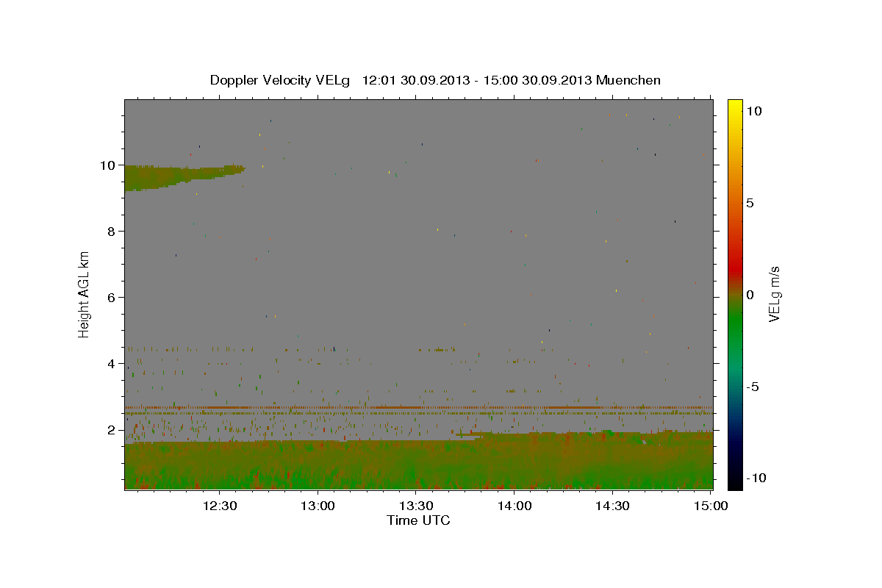Click the height tick label 6

click(x=112, y=298)
